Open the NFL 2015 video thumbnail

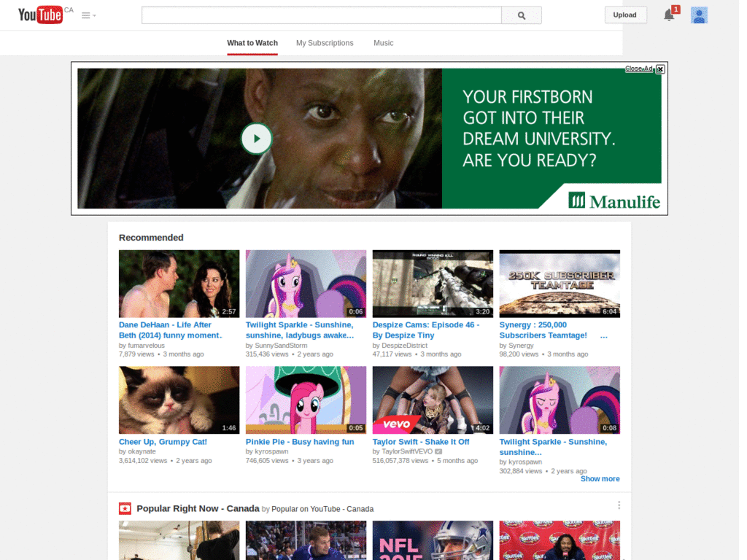433,540
